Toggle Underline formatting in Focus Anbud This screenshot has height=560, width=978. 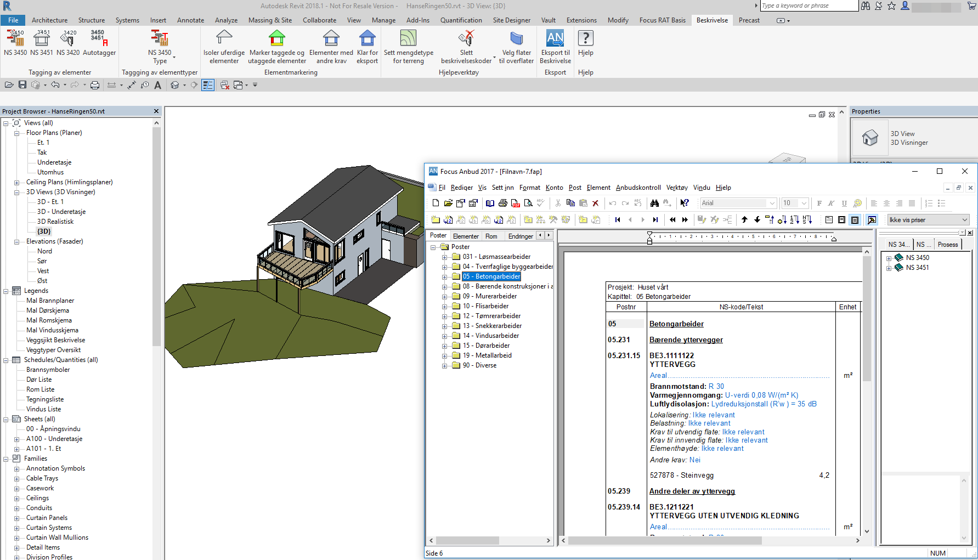[x=844, y=203]
